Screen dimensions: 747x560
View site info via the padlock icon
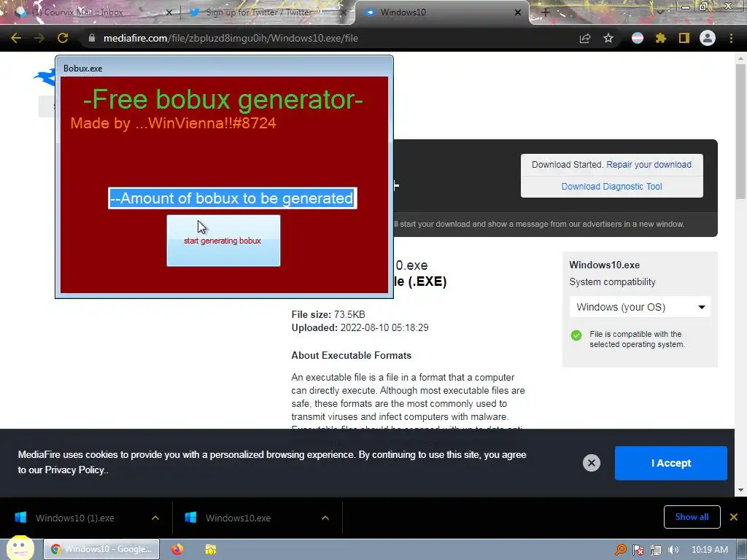click(x=92, y=38)
